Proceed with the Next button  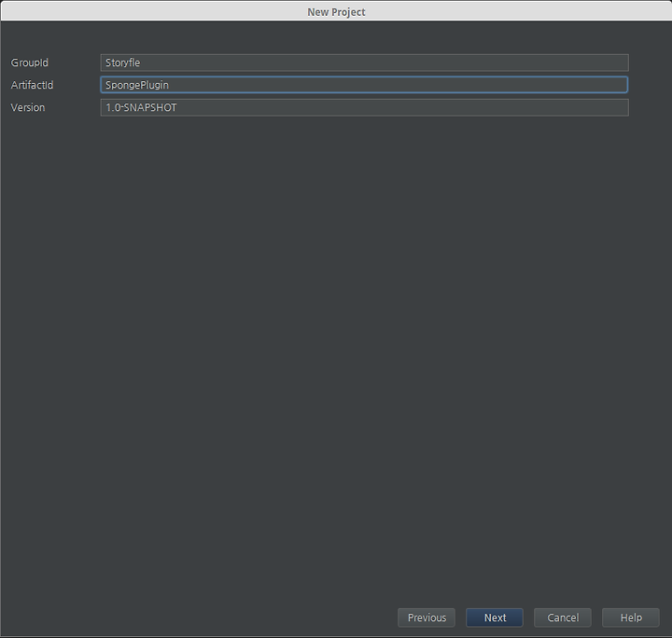pyautogui.click(x=495, y=617)
